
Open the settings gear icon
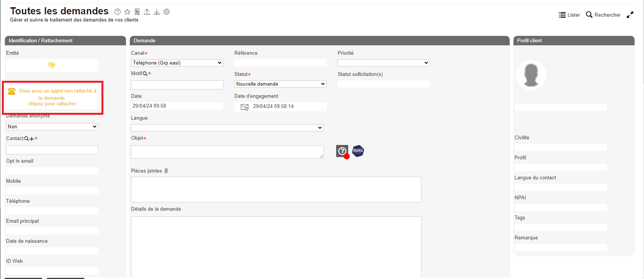[166, 12]
